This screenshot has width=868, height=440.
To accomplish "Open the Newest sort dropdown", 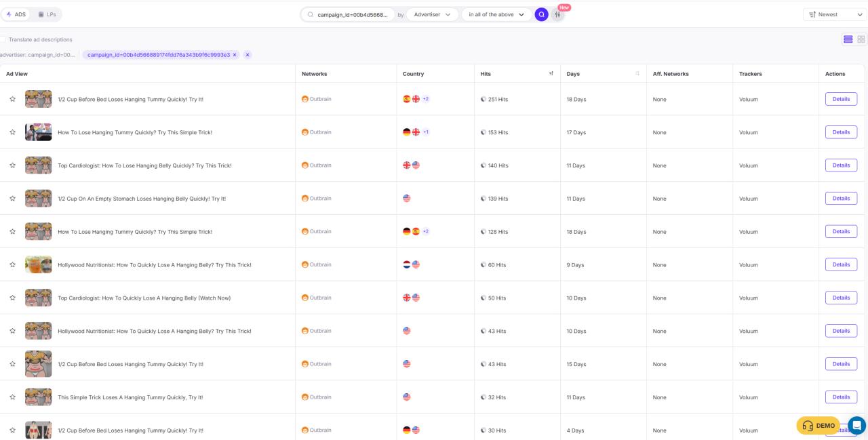I will (833, 14).
